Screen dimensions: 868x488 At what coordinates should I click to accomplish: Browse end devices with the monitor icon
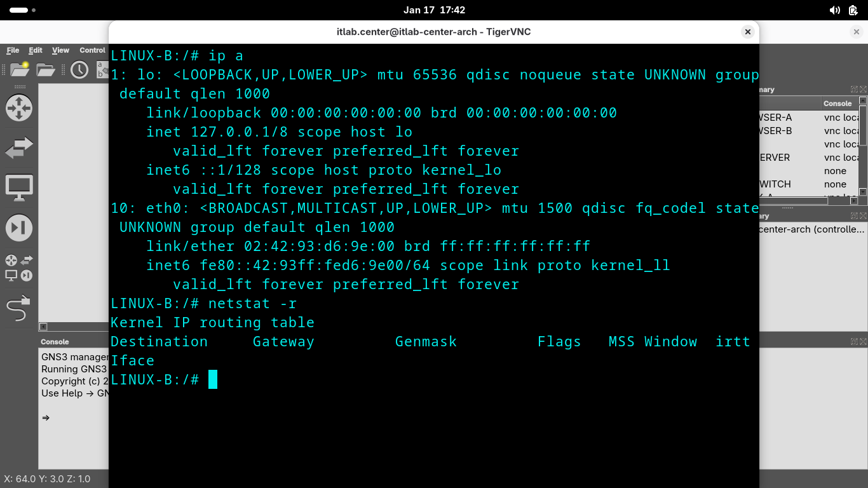pos(18,187)
